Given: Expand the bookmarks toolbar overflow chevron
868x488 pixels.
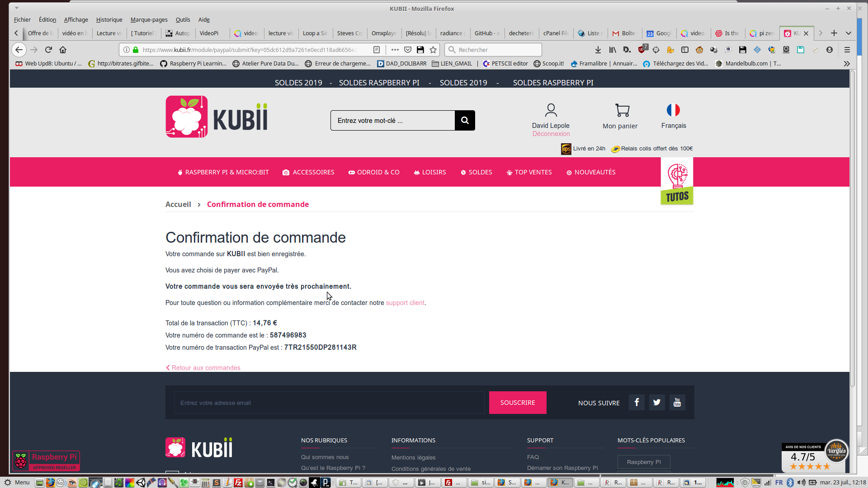Looking at the screenshot, I should (847, 64).
